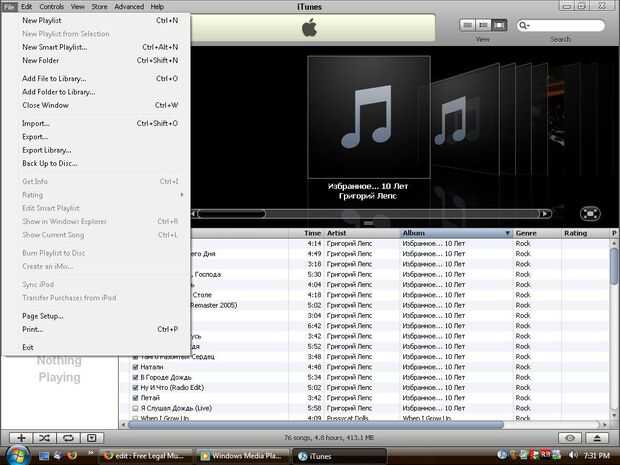Screen dimensions: 620x465
Task: Click the table scroll right arrow
Action: click(x=604, y=425)
